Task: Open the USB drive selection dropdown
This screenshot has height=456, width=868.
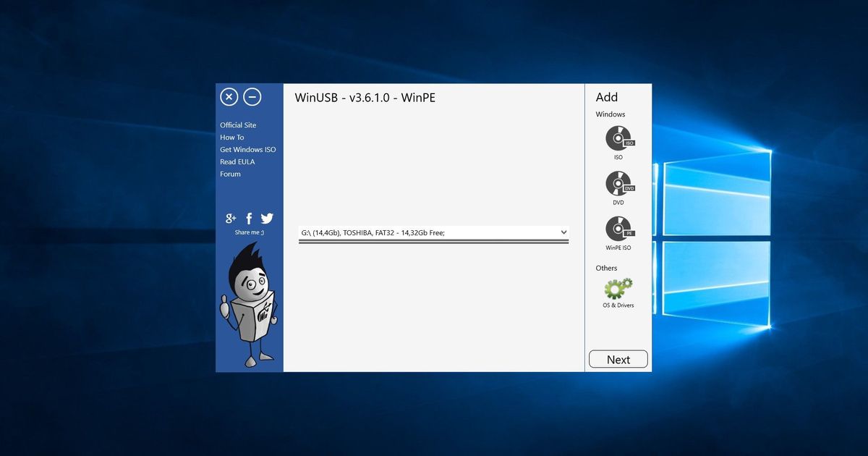Action: point(434,232)
